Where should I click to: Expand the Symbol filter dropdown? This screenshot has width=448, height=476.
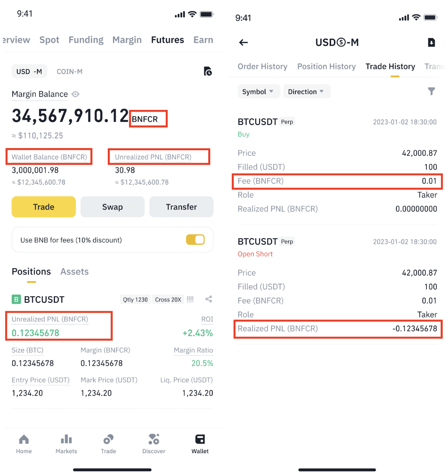pos(258,92)
